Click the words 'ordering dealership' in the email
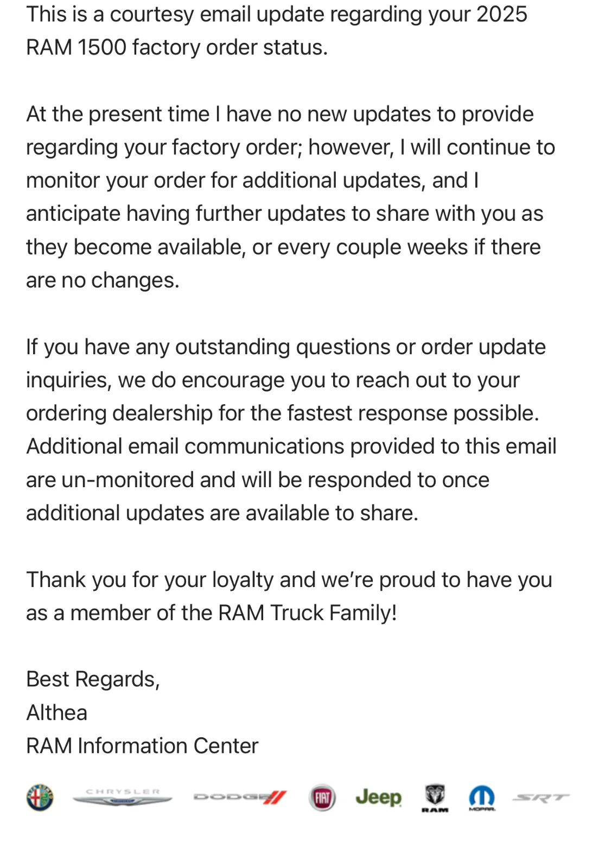 pos(119,413)
